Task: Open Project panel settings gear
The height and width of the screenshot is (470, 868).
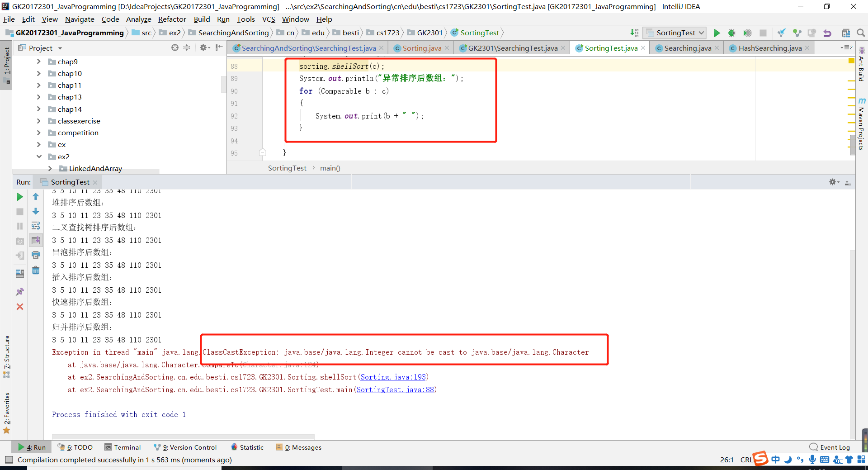Action: (205, 47)
